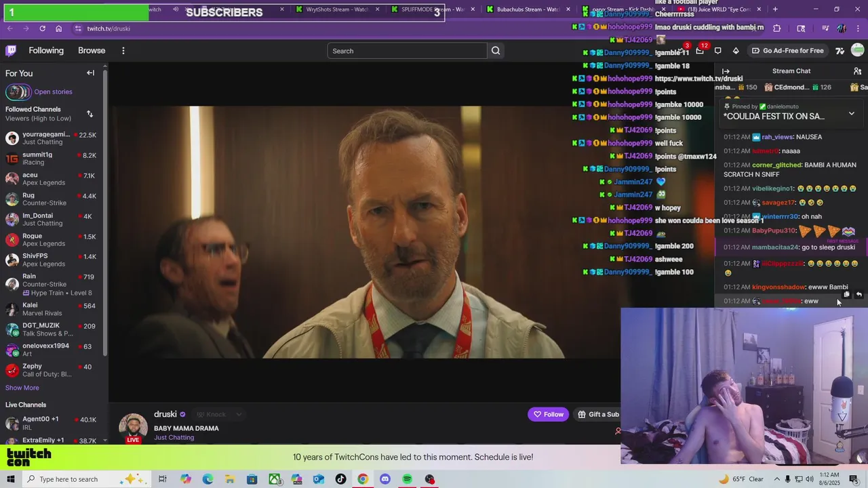This screenshot has width=868, height=488.
Task: Open the user profile avatar menu
Action: coord(858,49)
